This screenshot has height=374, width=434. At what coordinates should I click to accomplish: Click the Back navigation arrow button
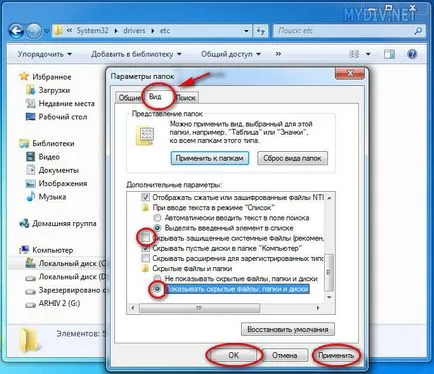click(16, 31)
